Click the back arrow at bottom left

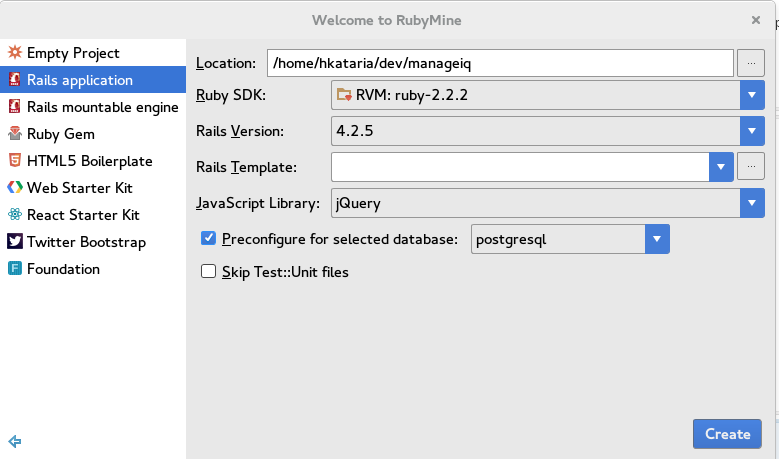click(x=15, y=441)
